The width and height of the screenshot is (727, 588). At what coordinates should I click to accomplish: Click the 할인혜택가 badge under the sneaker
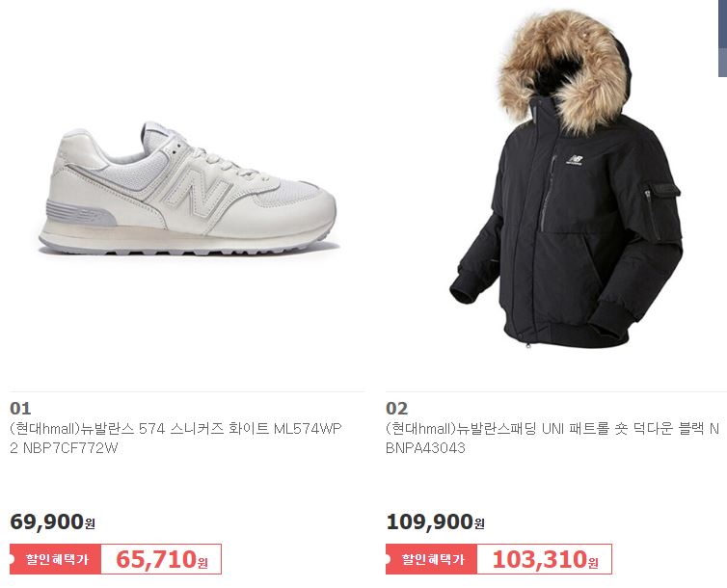(x=56, y=559)
